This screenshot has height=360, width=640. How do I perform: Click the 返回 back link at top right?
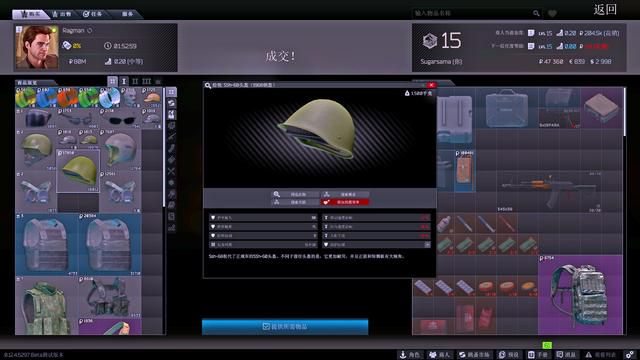pos(605,9)
